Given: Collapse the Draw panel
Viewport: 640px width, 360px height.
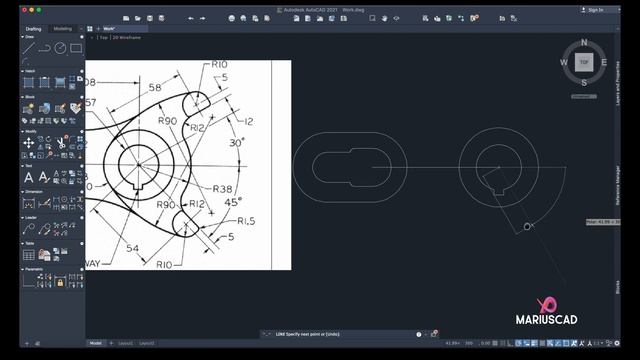Looking at the screenshot, I should click(22, 37).
